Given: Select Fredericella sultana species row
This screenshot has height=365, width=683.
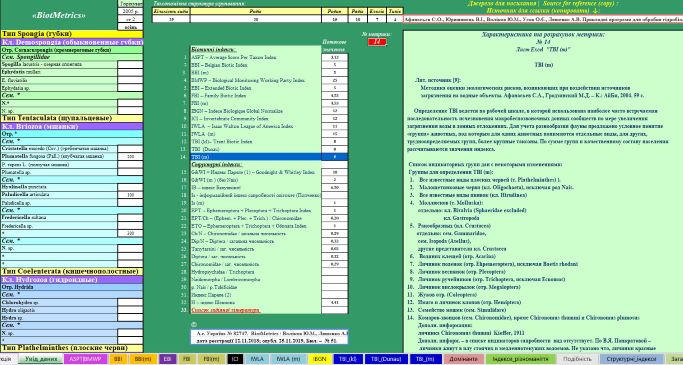Looking at the screenshot, I should [59, 217].
